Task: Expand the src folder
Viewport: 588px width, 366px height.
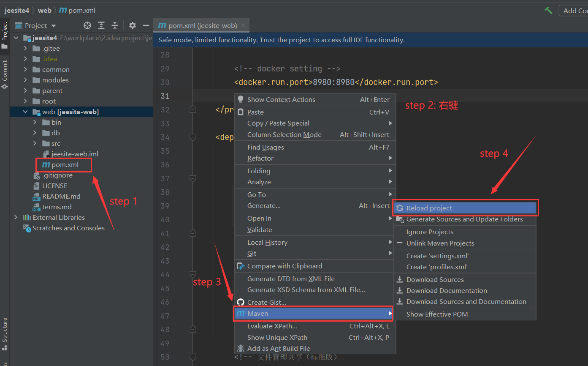Action: (35, 143)
